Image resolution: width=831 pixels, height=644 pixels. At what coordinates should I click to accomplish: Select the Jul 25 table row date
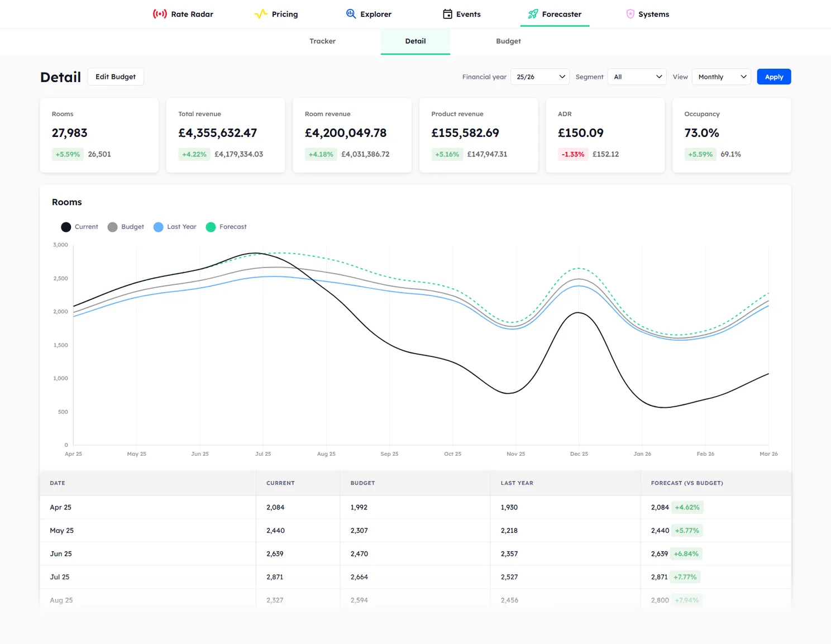click(x=60, y=577)
